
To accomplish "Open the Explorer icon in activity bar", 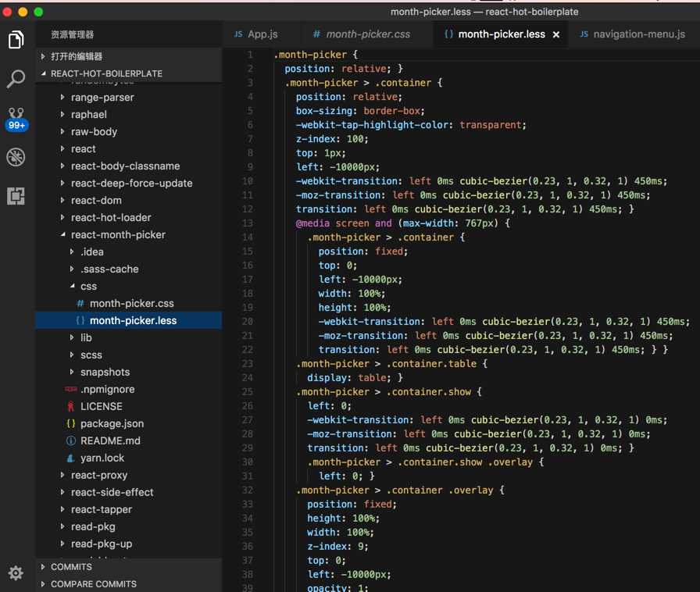I will click(16, 39).
